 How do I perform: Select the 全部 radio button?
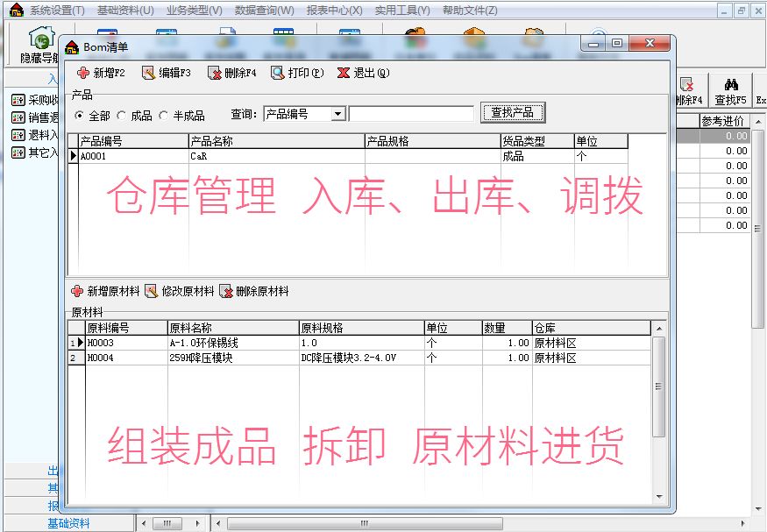(80, 115)
